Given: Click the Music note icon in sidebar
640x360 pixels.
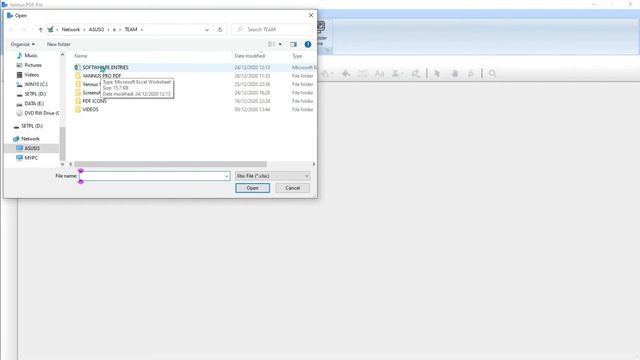Looking at the screenshot, I should tap(19, 56).
